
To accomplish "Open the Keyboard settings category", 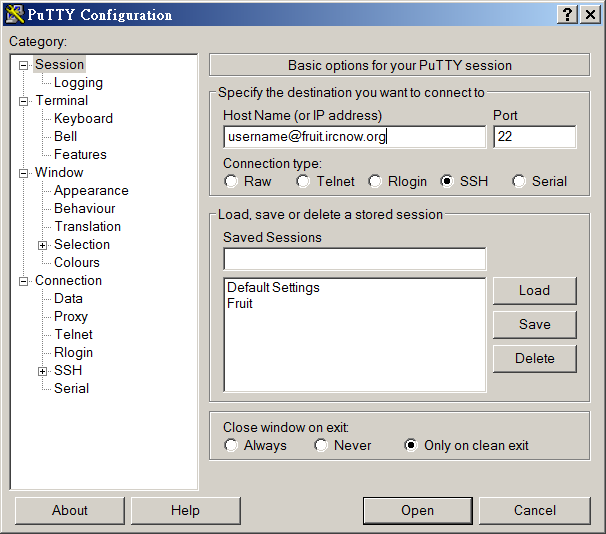I will pyautogui.click(x=83, y=118).
